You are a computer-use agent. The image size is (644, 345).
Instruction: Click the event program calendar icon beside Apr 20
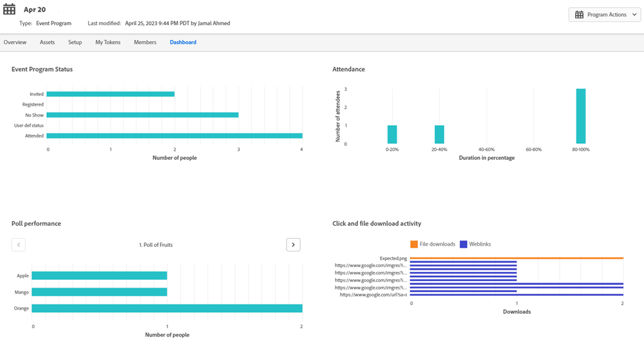(x=9, y=9)
